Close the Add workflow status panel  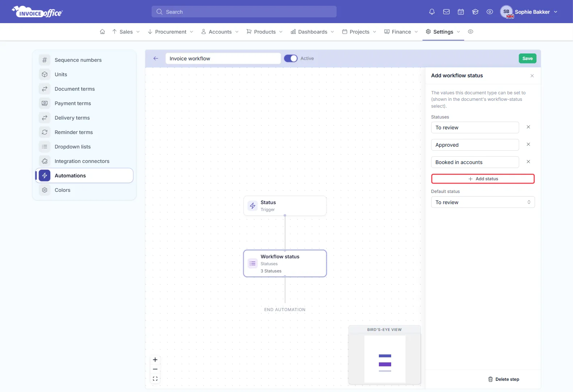tap(532, 76)
